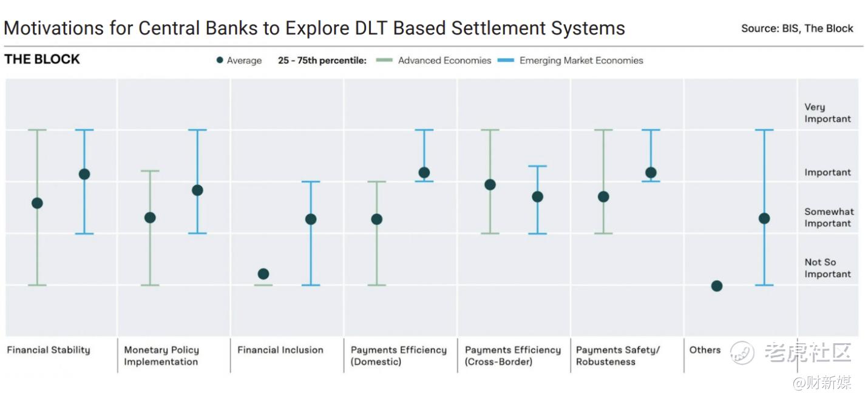
Task: Click the chart title heading
Action: coord(314,28)
